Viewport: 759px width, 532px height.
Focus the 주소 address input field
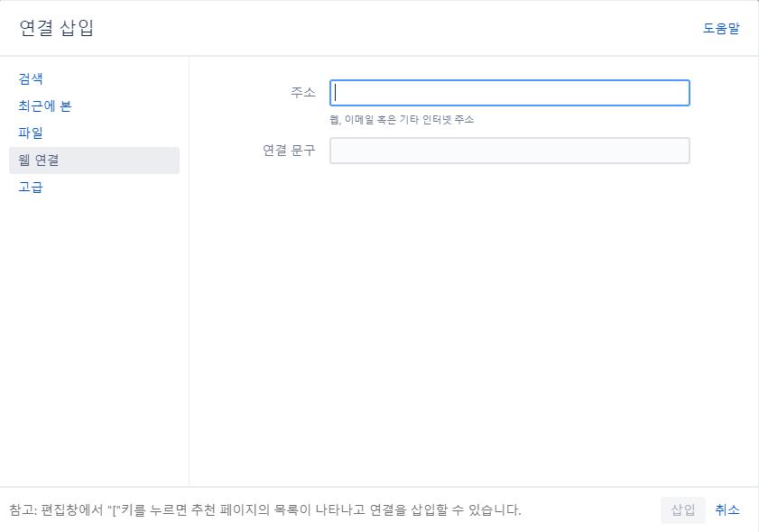point(510,93)
